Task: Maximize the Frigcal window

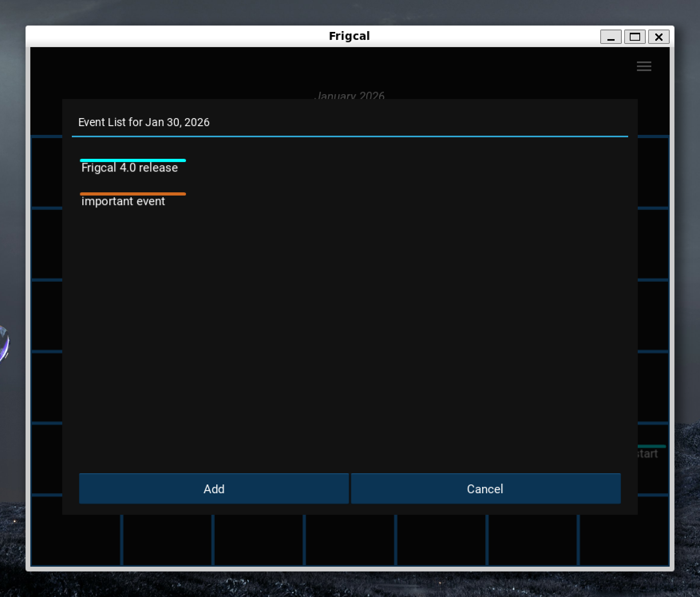Action: coord(635,37)
